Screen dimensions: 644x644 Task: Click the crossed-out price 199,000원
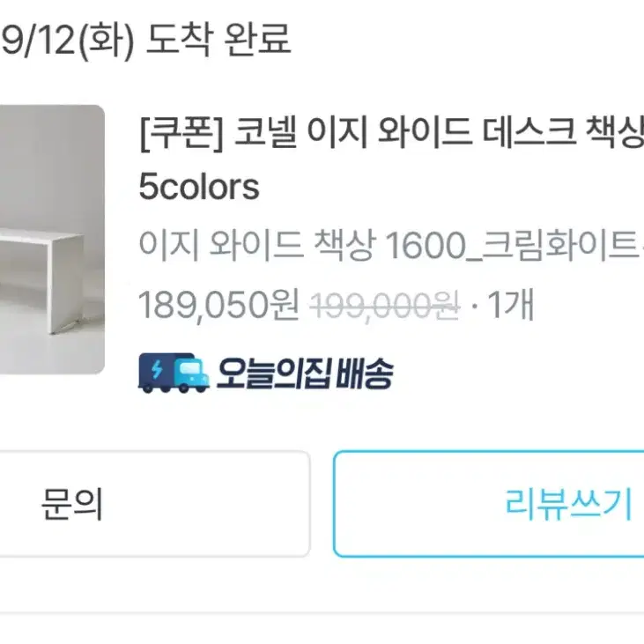pyautogui.click(x=385, y=306)
